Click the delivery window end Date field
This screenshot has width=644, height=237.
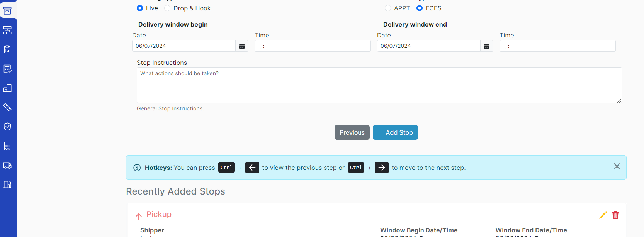coord(429,46)
